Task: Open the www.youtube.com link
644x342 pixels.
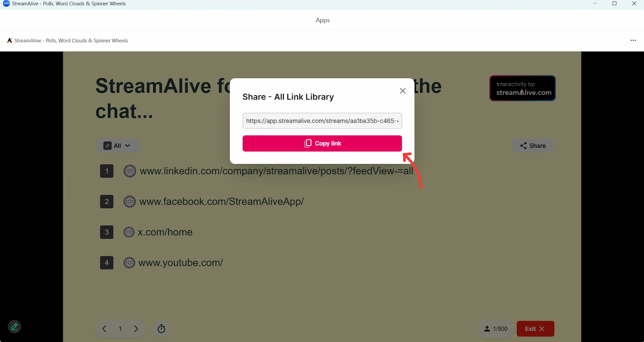Action: tap(181, 263)
